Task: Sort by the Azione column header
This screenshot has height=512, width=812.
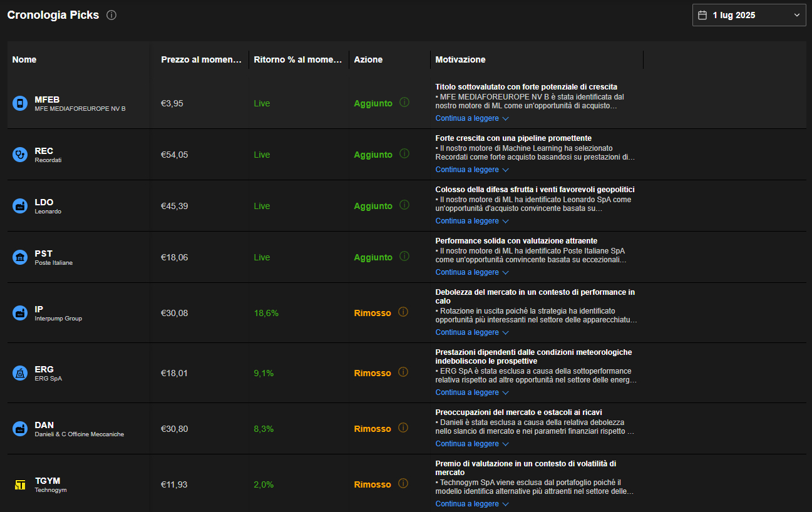Action: (368, 59)
